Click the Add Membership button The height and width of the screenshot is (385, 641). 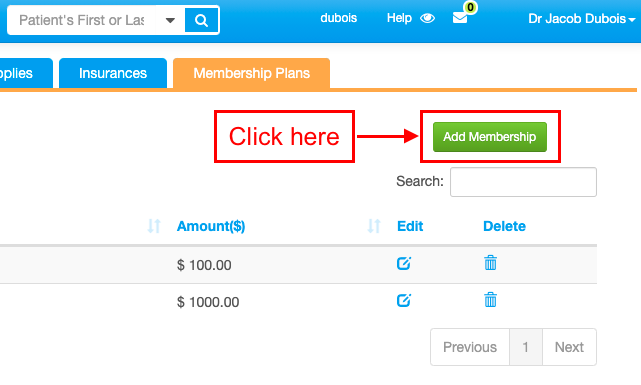pos(490,137)
